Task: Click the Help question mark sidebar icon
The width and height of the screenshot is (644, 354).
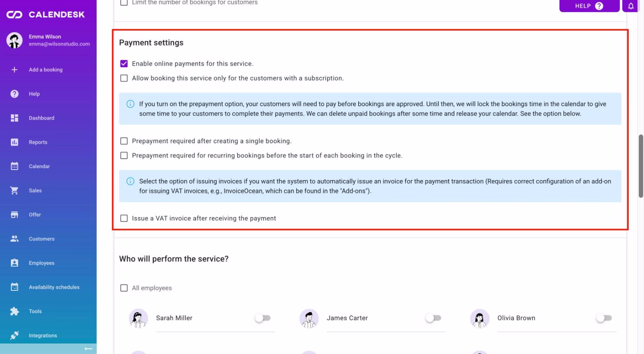Action: click(14, 94)
